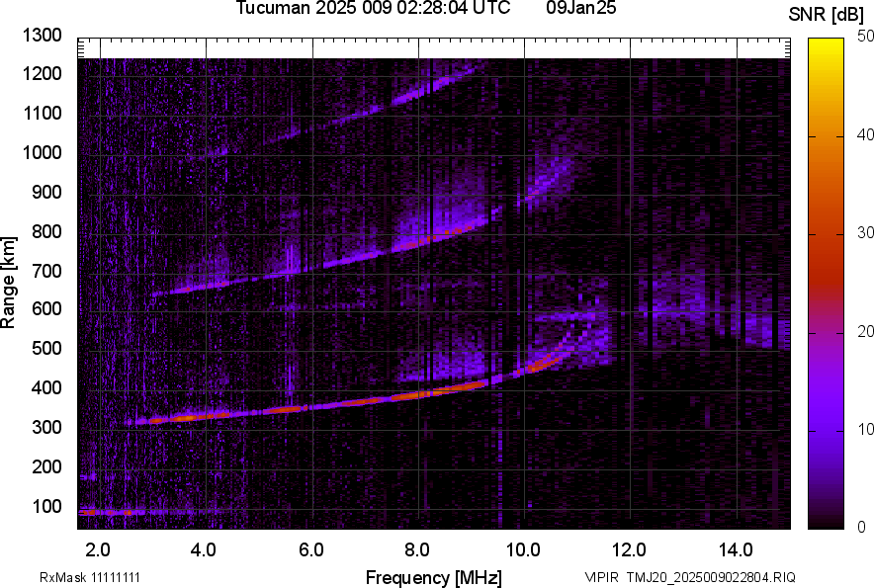
Task: Click the 2.0 tick on the frequency axis
Action: 98,549
